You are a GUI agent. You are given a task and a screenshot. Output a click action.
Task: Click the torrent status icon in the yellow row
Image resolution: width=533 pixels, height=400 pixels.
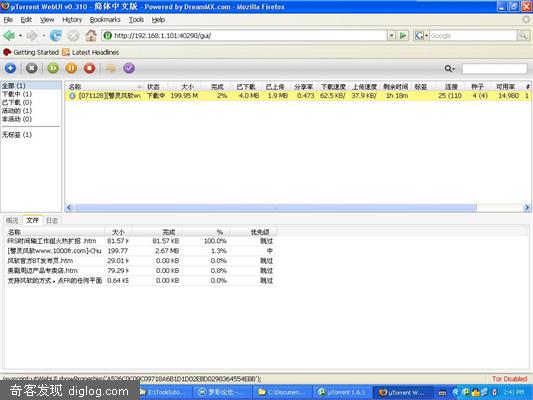tap(72, 96)
